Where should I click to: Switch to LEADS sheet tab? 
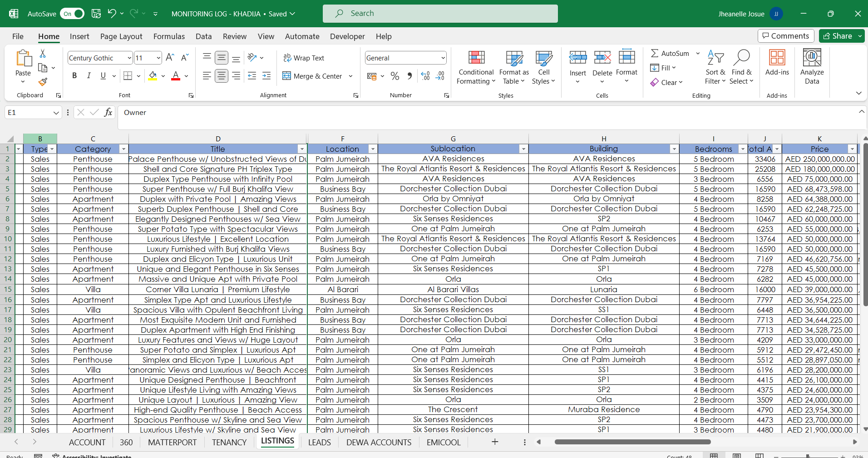pyautogui.click(x=320, y=442)
